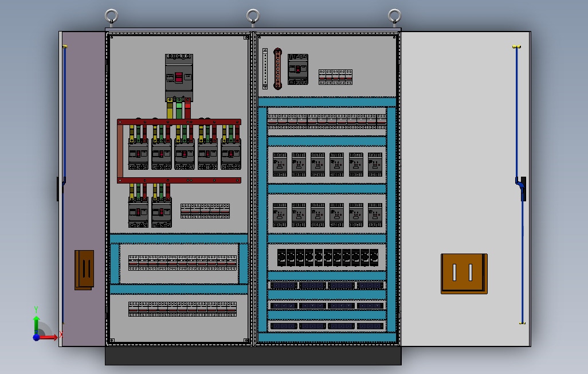Viewport: 588px width, 374px height.
Task: Select the copper grounding bar in right compartment
Action: click(x=277, y=69)
